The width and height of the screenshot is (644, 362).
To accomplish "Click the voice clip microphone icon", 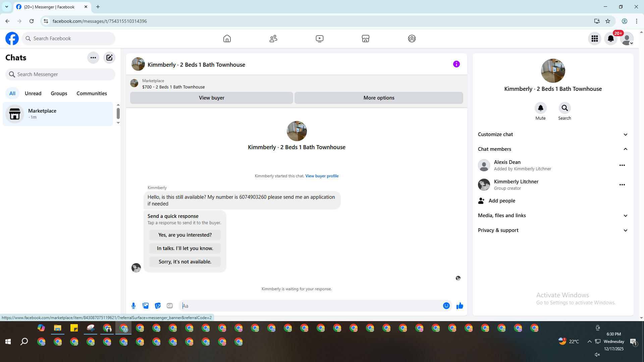I will (133, 306).
